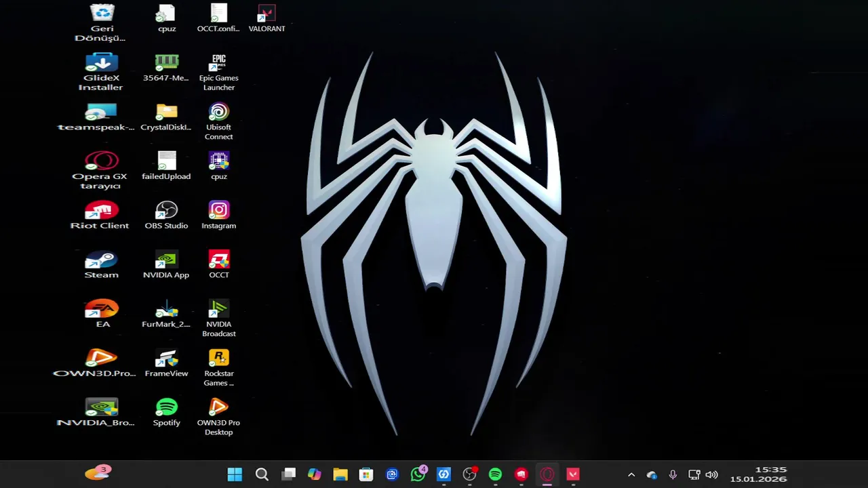The height and width of the screenshot is (488, 868).
Task: Show hidden system tray icons
Action: point(631,475)
